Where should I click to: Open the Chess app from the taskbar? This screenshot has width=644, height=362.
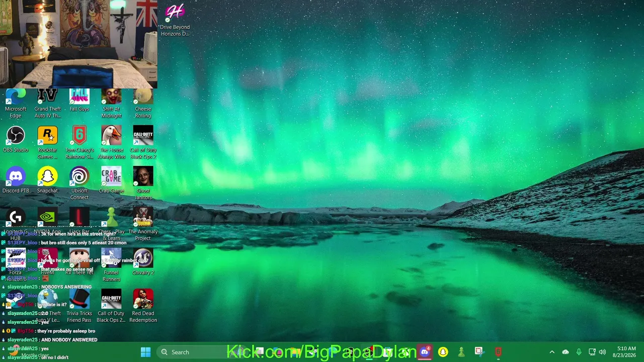tap(461, 352)
